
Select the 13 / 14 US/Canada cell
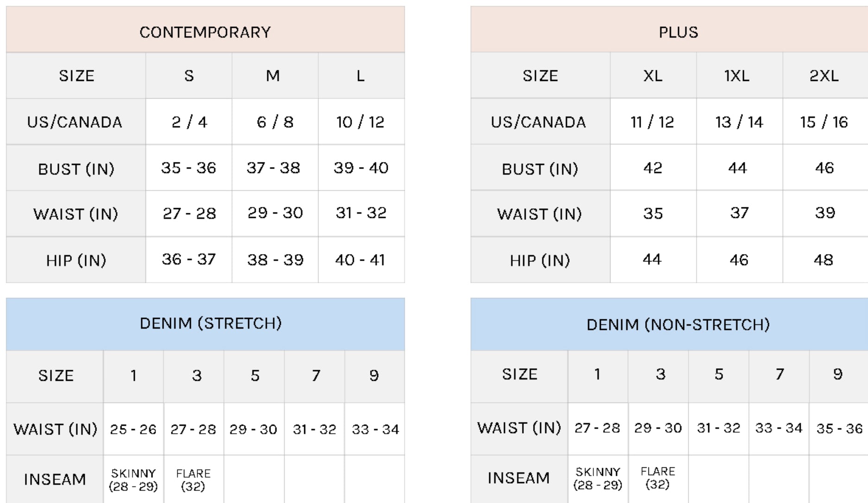pos(740,122)
